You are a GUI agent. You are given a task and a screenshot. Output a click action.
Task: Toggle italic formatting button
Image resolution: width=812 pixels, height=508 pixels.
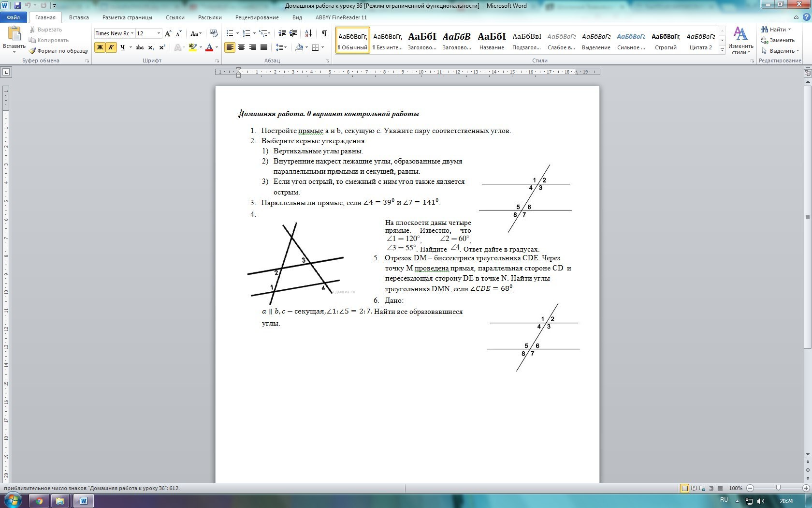(x=111, y=47)
